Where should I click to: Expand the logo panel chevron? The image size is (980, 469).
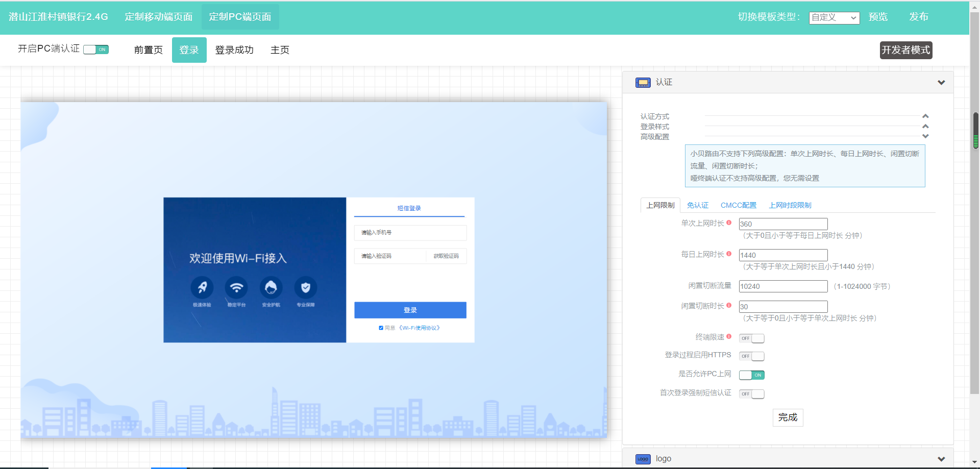click(x=941, y=459)
